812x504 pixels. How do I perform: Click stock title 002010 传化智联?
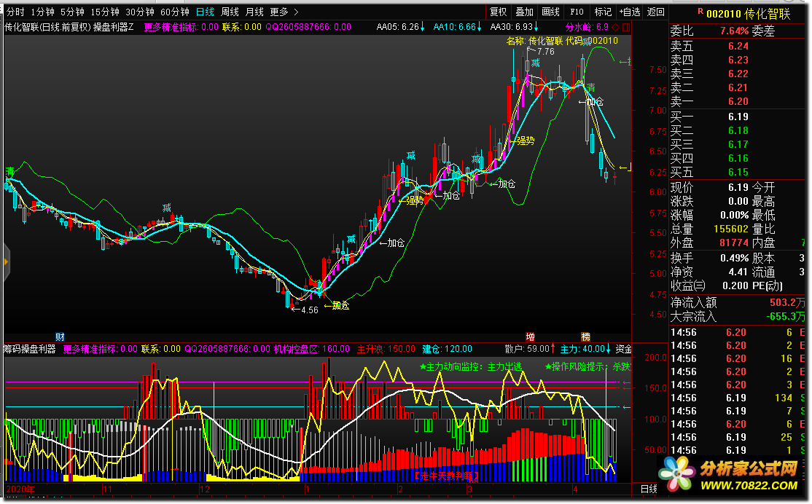[749, 14]
